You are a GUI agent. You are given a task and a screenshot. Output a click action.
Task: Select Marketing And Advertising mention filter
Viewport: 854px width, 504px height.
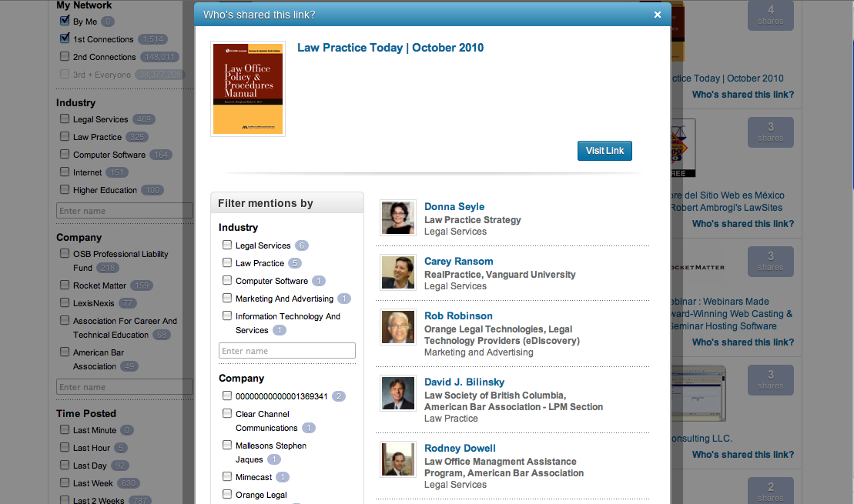coord(227,298)
